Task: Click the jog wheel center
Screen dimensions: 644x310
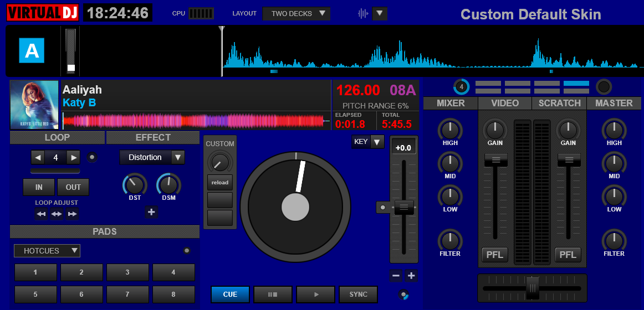Action: [x=295, y=208]
